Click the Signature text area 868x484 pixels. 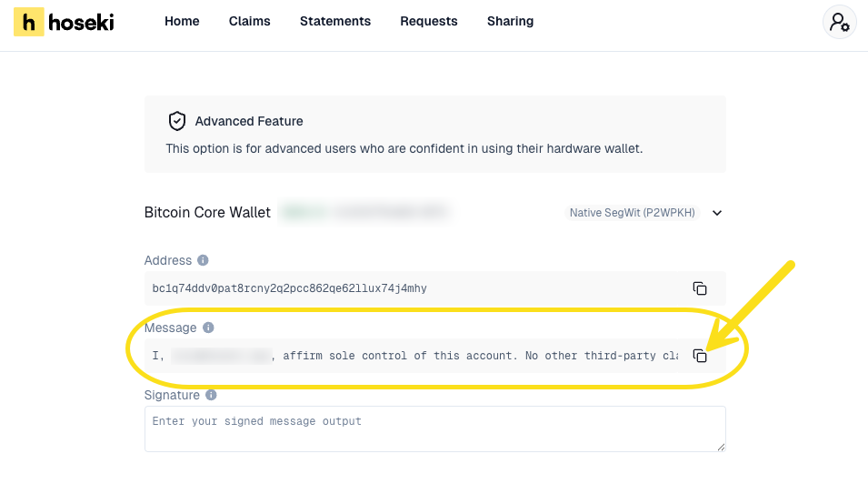[x=434, y=429]
